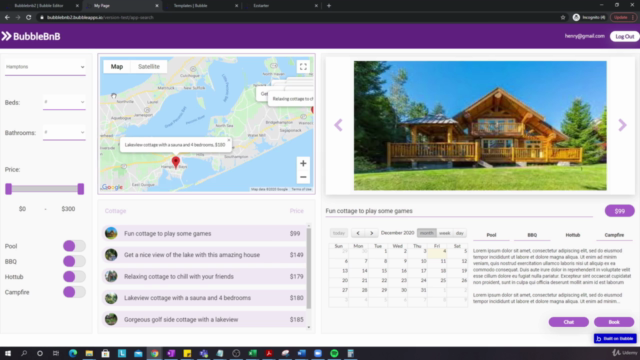
Task: Open the Beds dropdown
Action: coord(64,102)
